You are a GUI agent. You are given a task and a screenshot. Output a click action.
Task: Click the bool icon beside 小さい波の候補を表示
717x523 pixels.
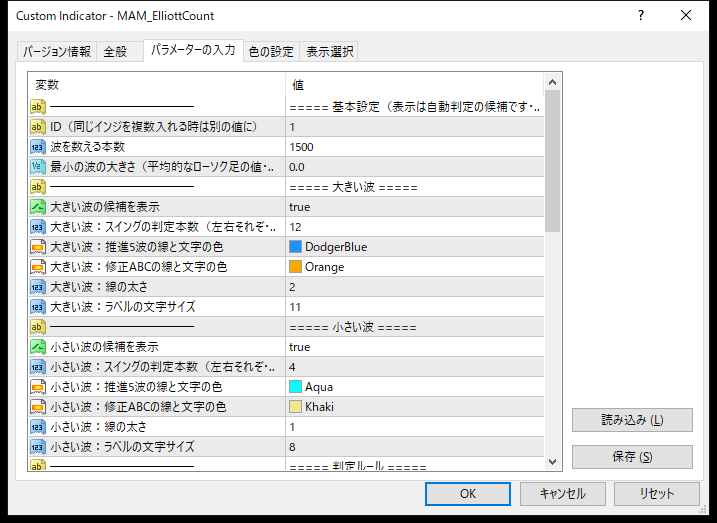[x=38, y=347]
